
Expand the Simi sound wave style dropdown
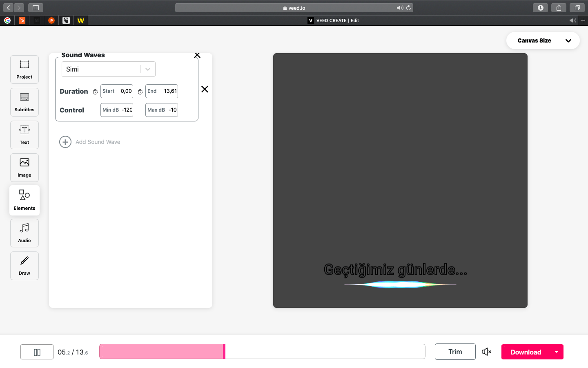pos(147,70)
